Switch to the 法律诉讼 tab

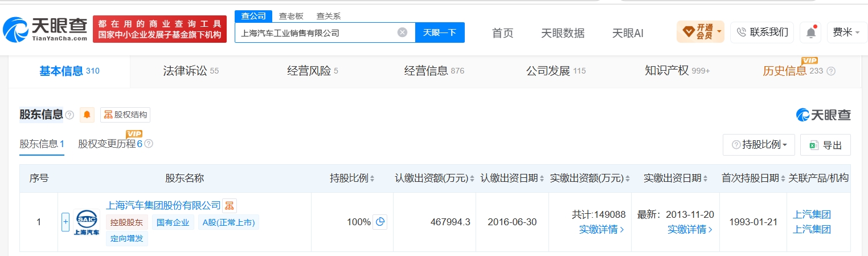(x=191, y=71)
